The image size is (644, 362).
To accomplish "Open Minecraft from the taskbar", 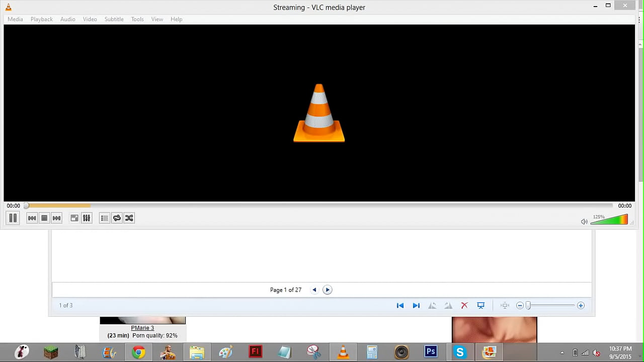I will coord(51,352).
